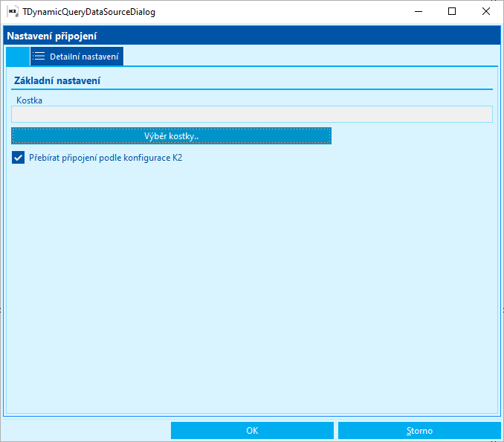Click the K2 application icon in title bar

pos(13,12)
